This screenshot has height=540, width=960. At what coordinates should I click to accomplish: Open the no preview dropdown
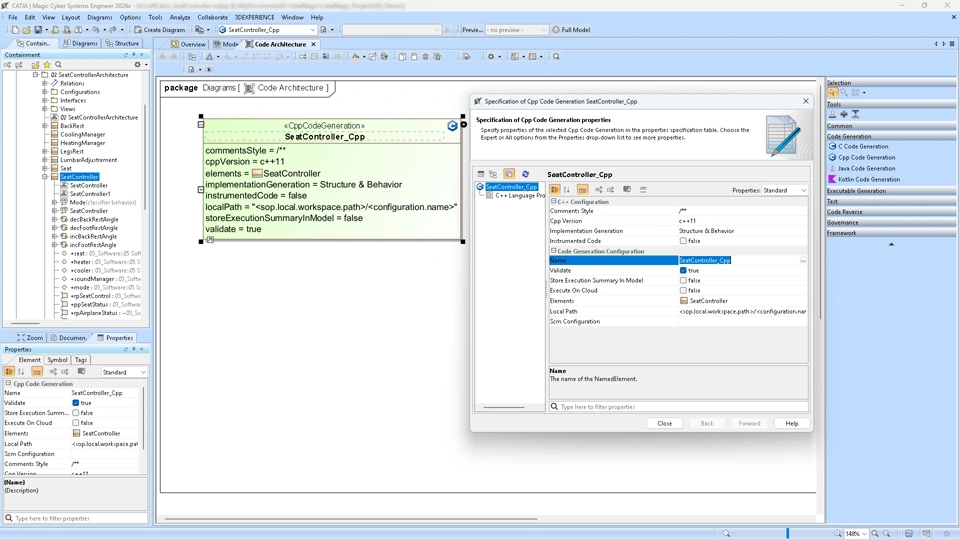517,29
